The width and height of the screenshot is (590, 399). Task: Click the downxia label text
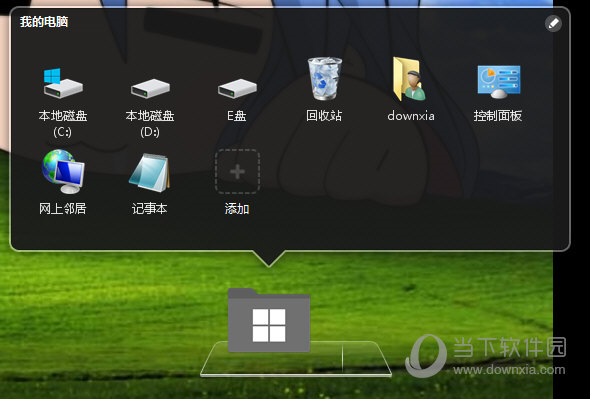tap(411, 116)
